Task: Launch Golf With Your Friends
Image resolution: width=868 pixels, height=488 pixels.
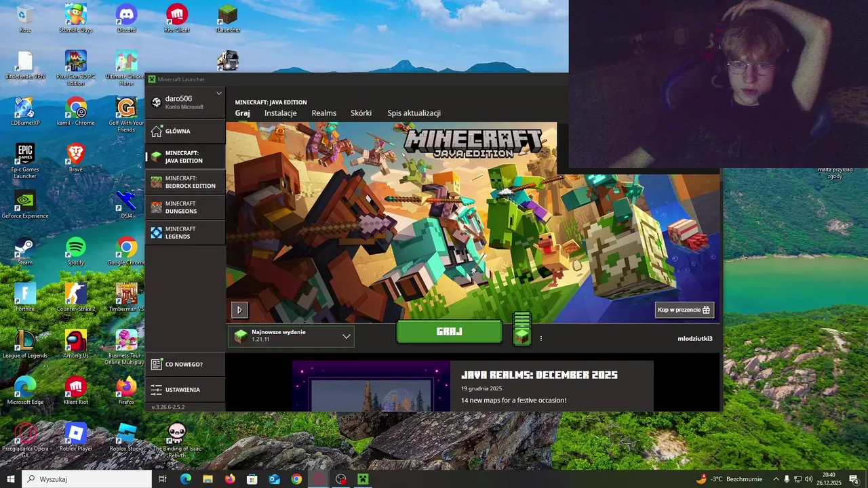Action: (x=127, y=114)
